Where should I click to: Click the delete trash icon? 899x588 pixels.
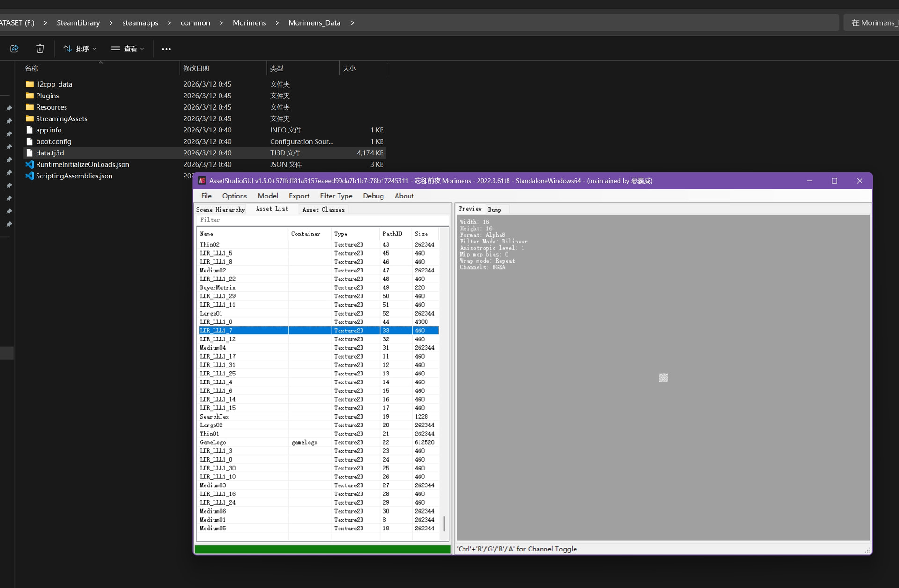tap(40, 49)
